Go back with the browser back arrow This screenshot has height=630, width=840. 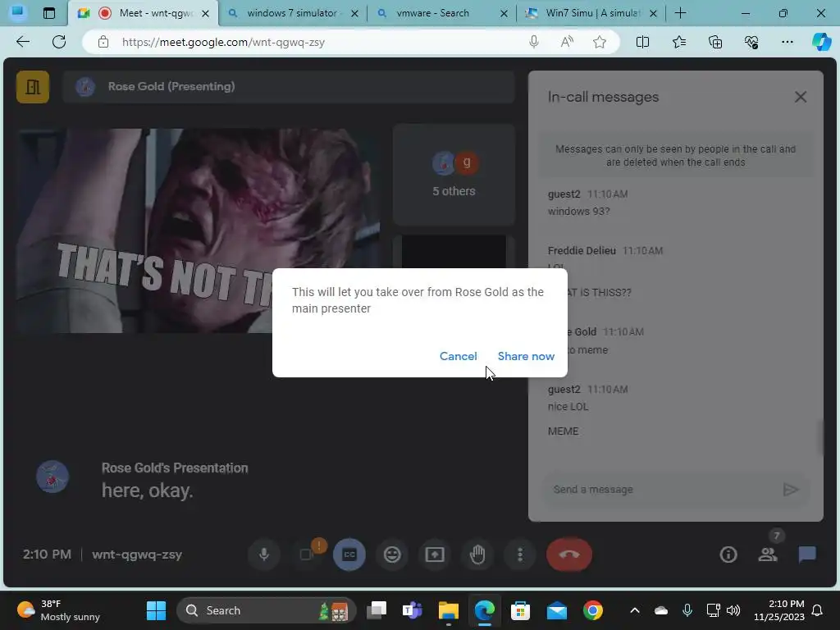[x=23, y=42]
